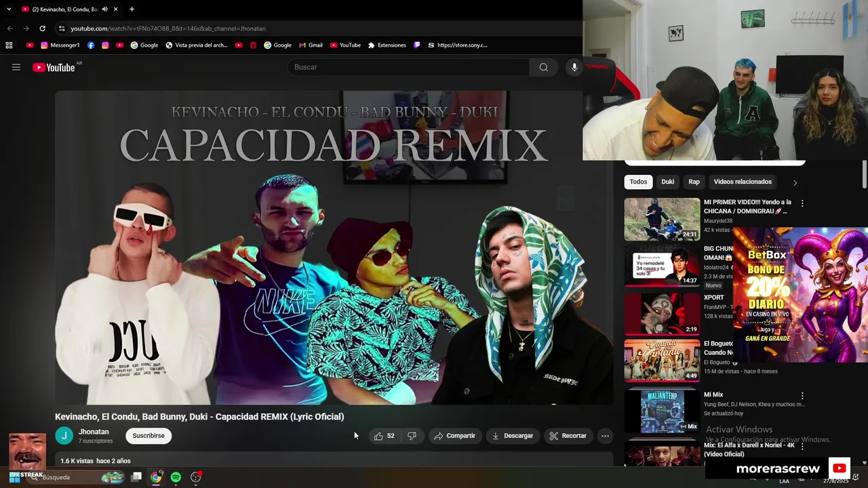This screenshot has width=868, height=488.
Task: Select the Todos filter chip
Action: coord(638,182)
